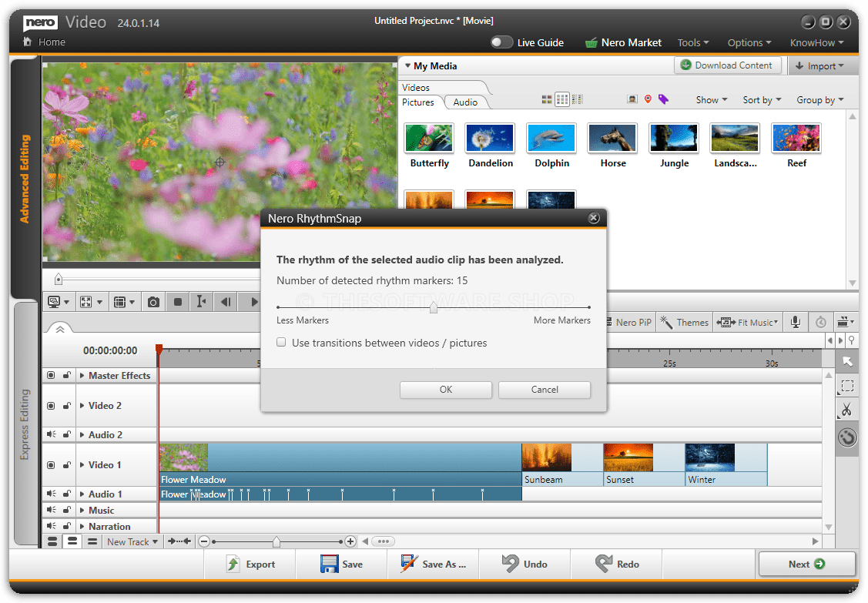Zoom in timeline with plus icon
The height and width of the screenshot is (603, 868).
[350, 541]
